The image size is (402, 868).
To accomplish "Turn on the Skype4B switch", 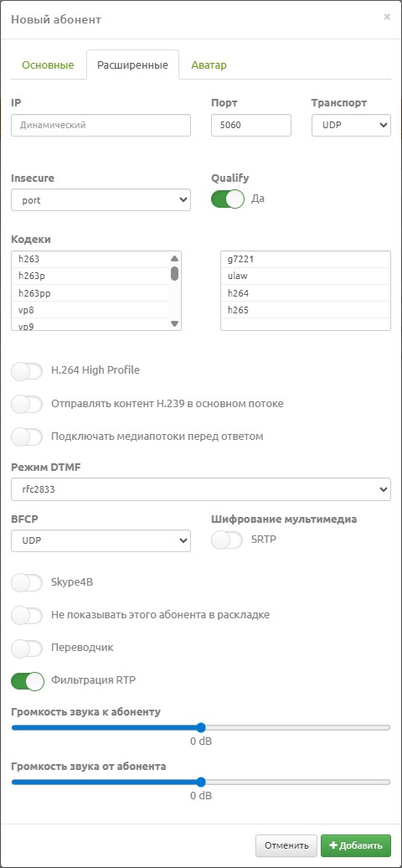I will (27, 582).
